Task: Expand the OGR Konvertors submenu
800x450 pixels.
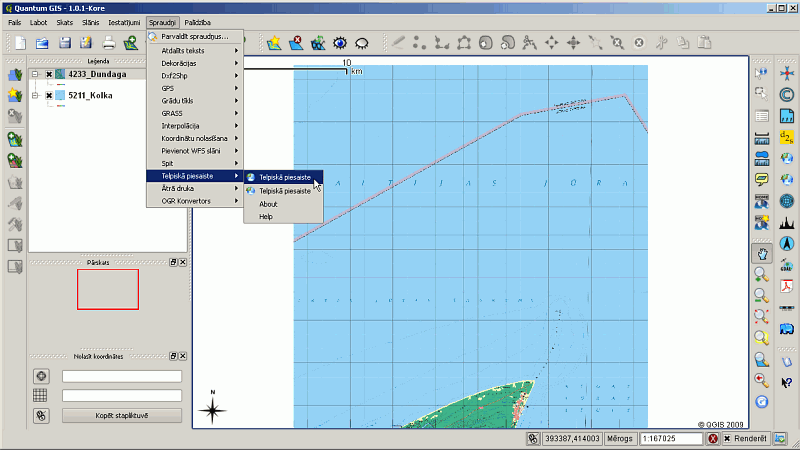Action: click(x=195, y=201)
